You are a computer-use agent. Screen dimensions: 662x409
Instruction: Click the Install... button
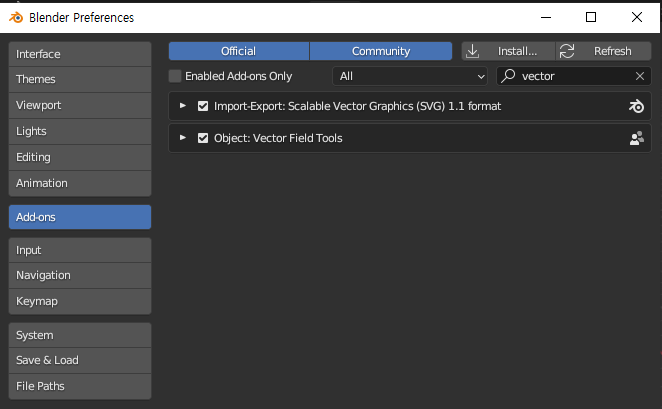(508, 51)
